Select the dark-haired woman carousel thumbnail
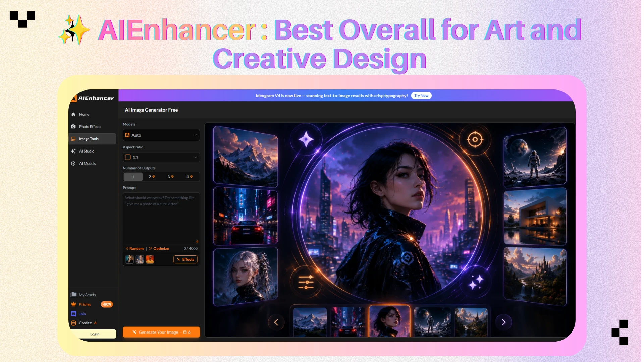The image size is (644, 362). 389,321
